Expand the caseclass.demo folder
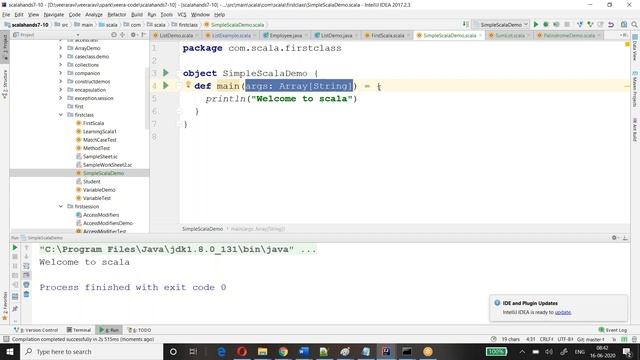The width and height of the screenshot is (640, 360). point(61,56)
